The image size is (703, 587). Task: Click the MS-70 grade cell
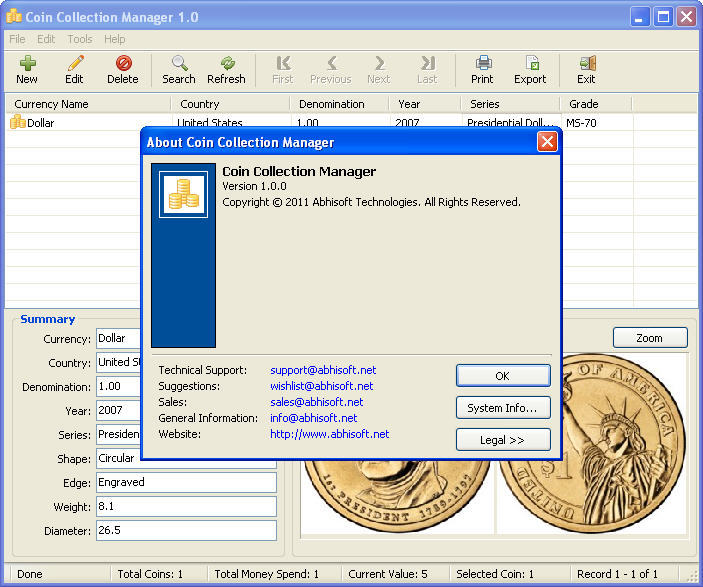point(581,122)
